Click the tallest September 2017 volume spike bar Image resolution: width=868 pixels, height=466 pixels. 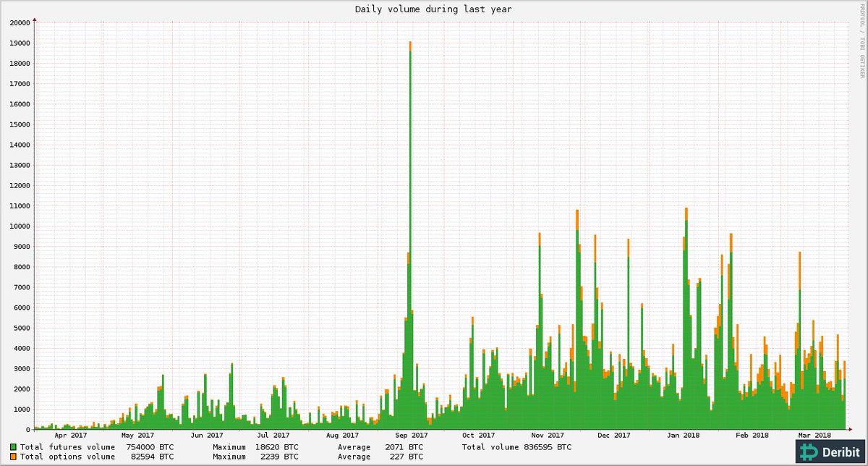(x=410, y=235)
